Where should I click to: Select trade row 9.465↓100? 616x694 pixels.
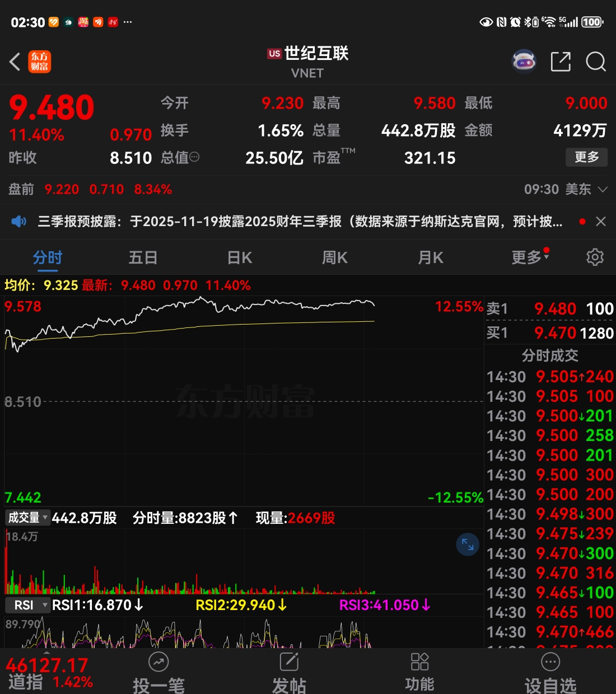[x=550, y=593]
